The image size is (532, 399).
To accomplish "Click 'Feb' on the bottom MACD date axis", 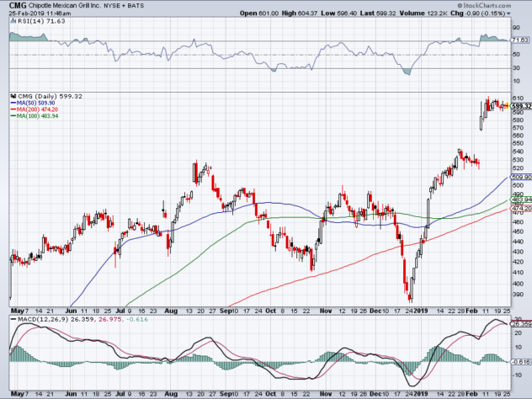I will (471, 394).
